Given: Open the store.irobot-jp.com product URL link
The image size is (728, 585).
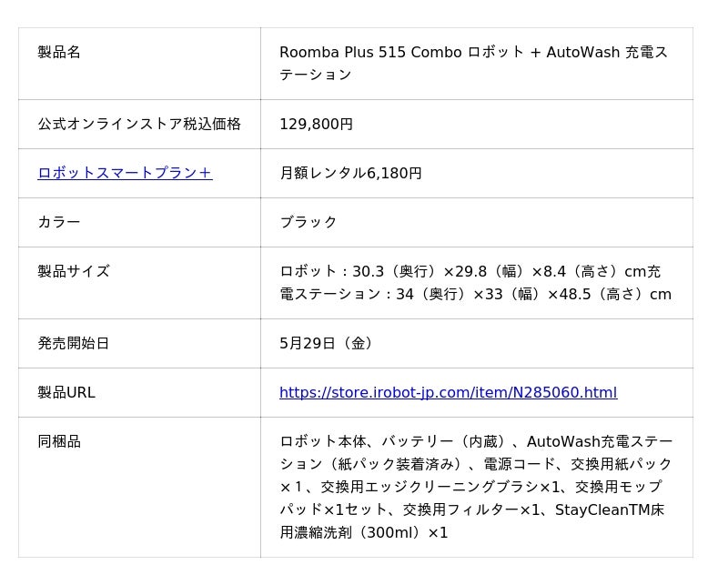Looking at the screenshot, I should [448, 393].
